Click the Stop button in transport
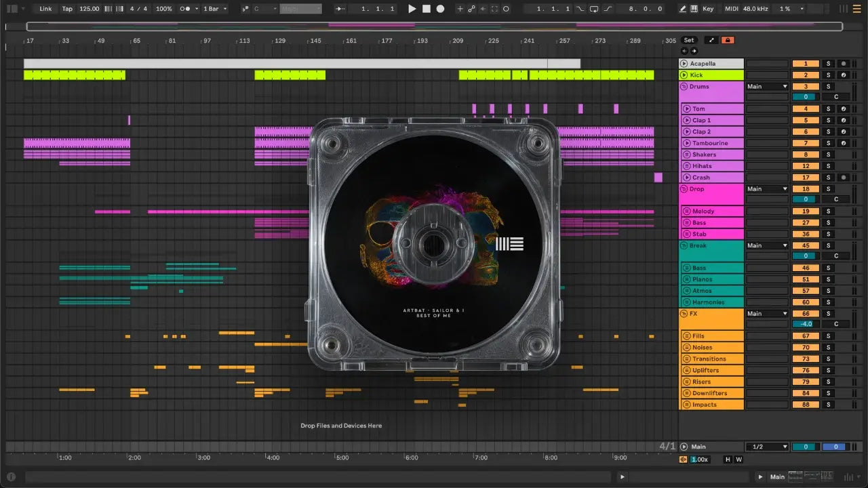This screenshot has width=868, height=488. pos(426,9)
